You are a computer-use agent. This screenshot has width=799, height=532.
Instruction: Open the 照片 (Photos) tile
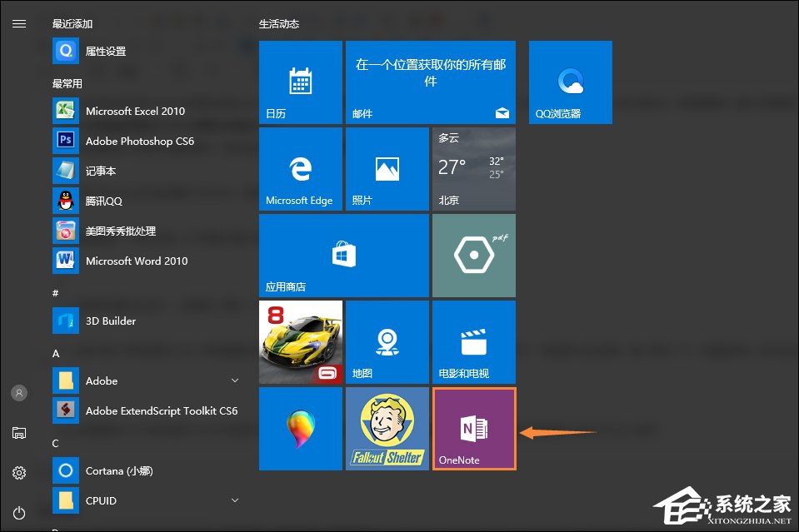click(x=387, y=169)
